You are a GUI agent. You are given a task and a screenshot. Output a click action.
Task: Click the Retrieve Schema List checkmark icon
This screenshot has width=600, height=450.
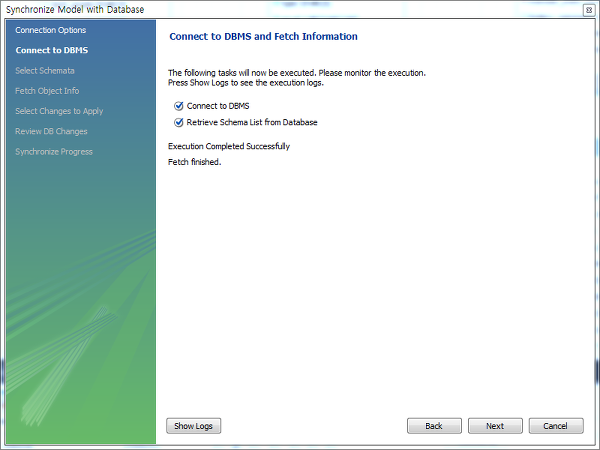pos(178,122)
